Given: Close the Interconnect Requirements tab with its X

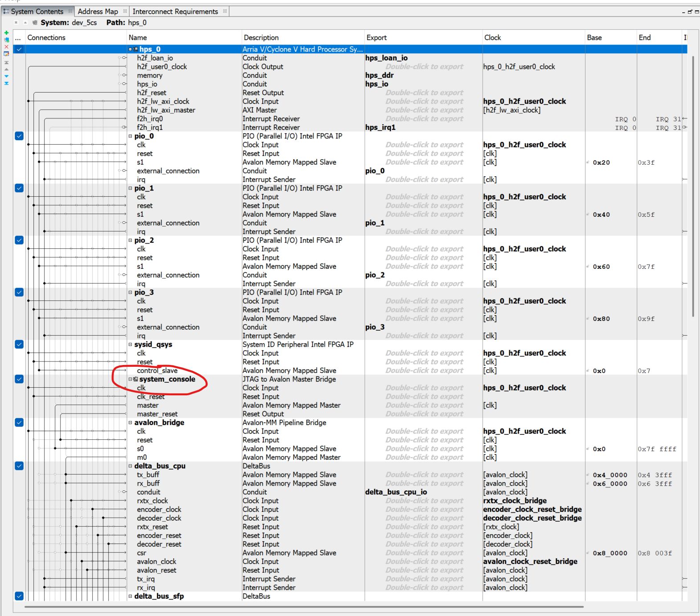Looking at the screenshot, I should coord(224,12).
